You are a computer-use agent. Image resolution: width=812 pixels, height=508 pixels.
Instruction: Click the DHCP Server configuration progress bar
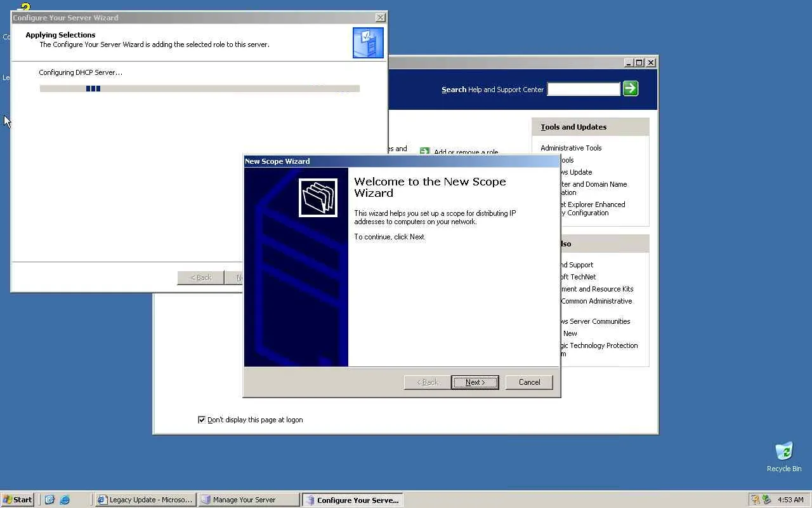(x=199, y=89)
